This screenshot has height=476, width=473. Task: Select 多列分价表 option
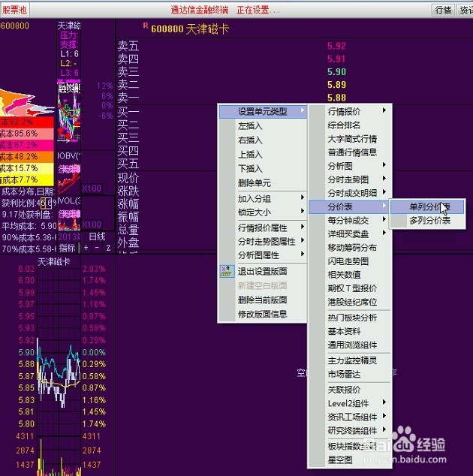click(427, 221)
